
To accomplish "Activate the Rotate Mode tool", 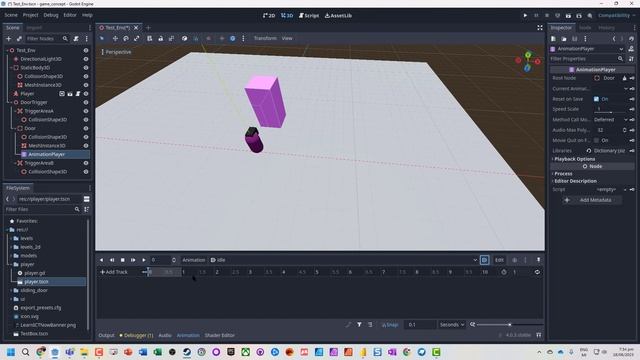I will pyautogui.click(x=126, y=38).
